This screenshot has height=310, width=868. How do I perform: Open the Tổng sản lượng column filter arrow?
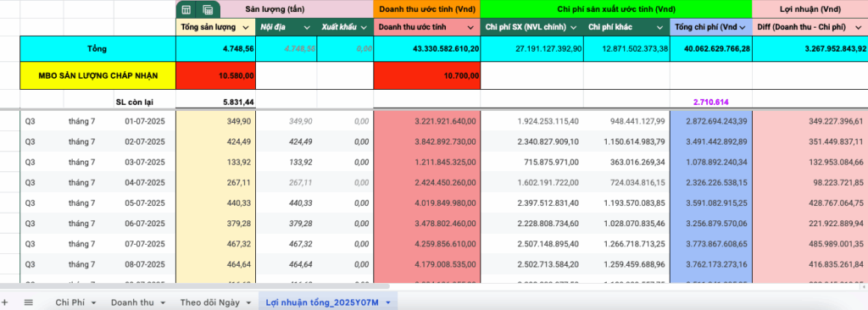[246, 27]
